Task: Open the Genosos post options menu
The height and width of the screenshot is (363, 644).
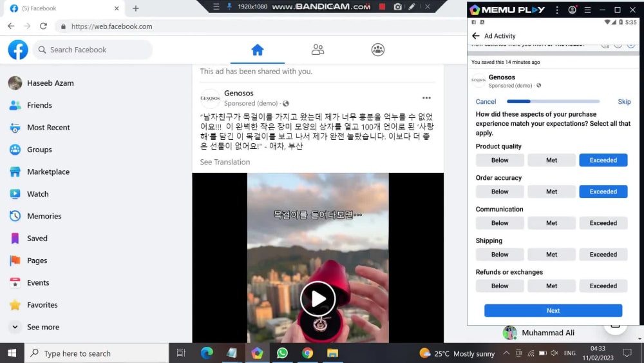Action: tap(426, 98)
